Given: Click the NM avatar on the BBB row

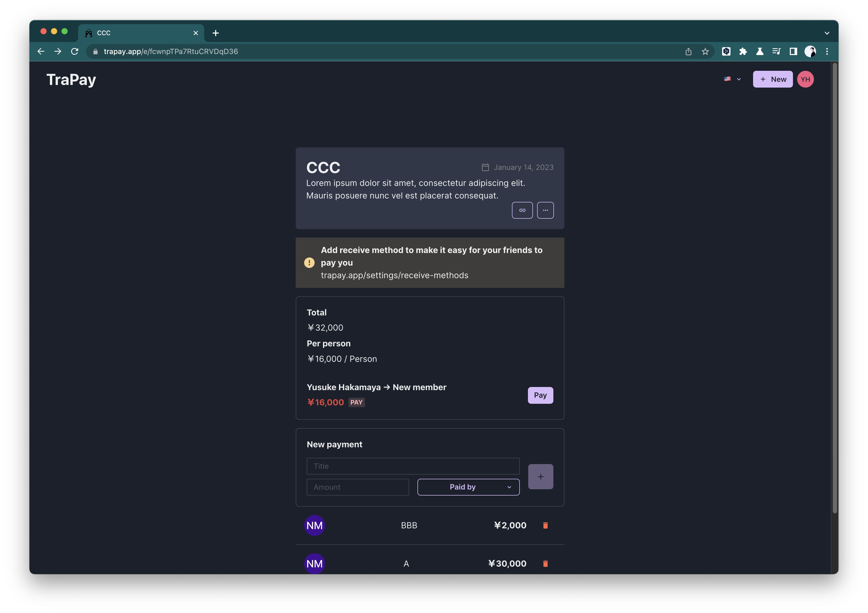Looking at the screenshot, I should [x=315, y=525].
